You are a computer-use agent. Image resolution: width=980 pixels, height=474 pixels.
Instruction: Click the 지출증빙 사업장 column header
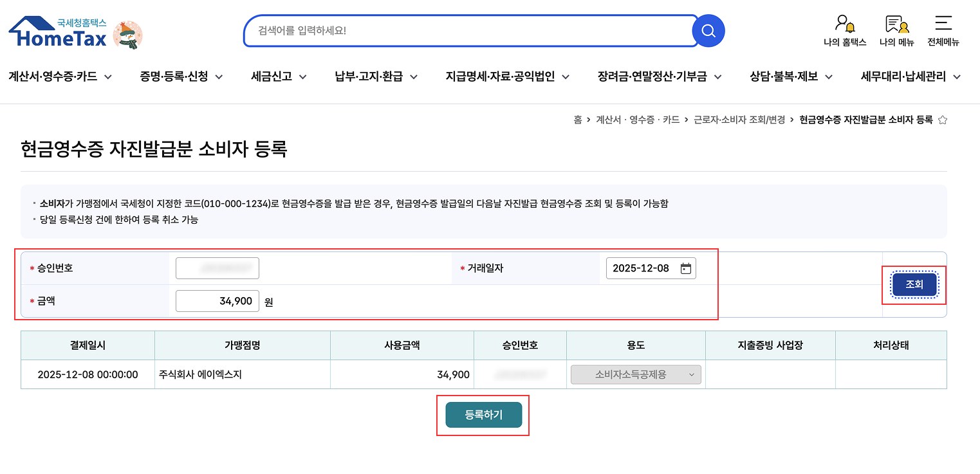(770, 345)
